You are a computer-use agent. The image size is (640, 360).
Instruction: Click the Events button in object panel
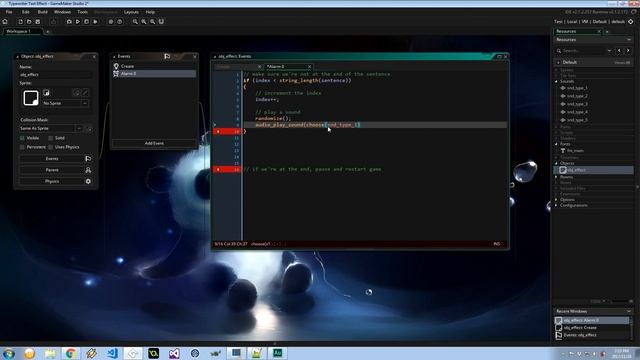coord(52,158)
